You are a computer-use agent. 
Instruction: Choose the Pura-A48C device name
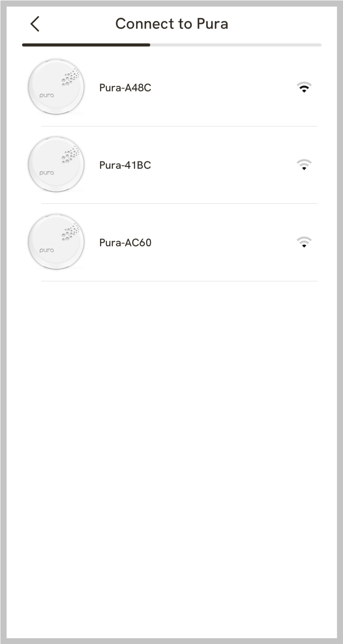125,88
